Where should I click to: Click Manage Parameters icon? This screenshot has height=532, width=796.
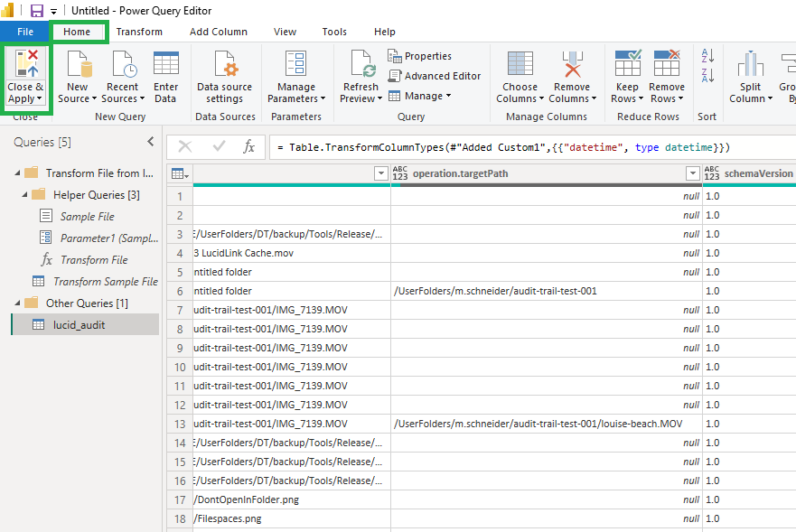[296, 63]
